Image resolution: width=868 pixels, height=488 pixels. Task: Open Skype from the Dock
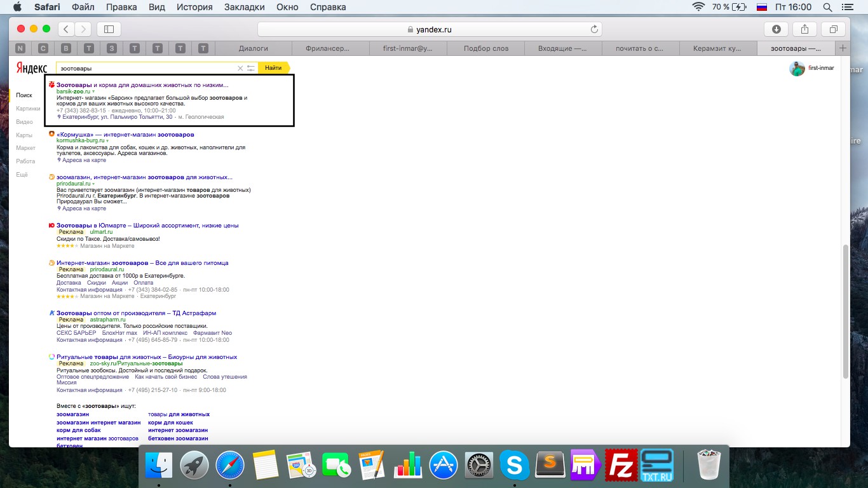(515, 466)
